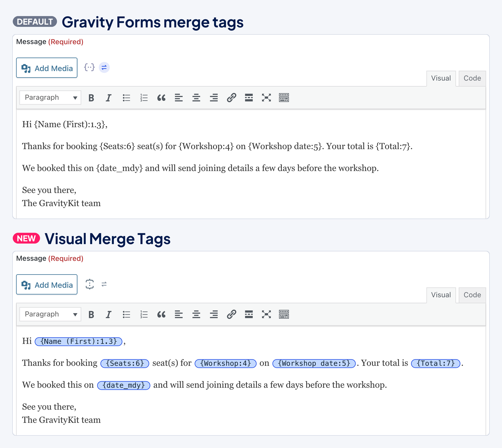Toggle toolbar kitchen sink in bottom editor
This screenshot has width=502, height=448.
coord(284,314)
